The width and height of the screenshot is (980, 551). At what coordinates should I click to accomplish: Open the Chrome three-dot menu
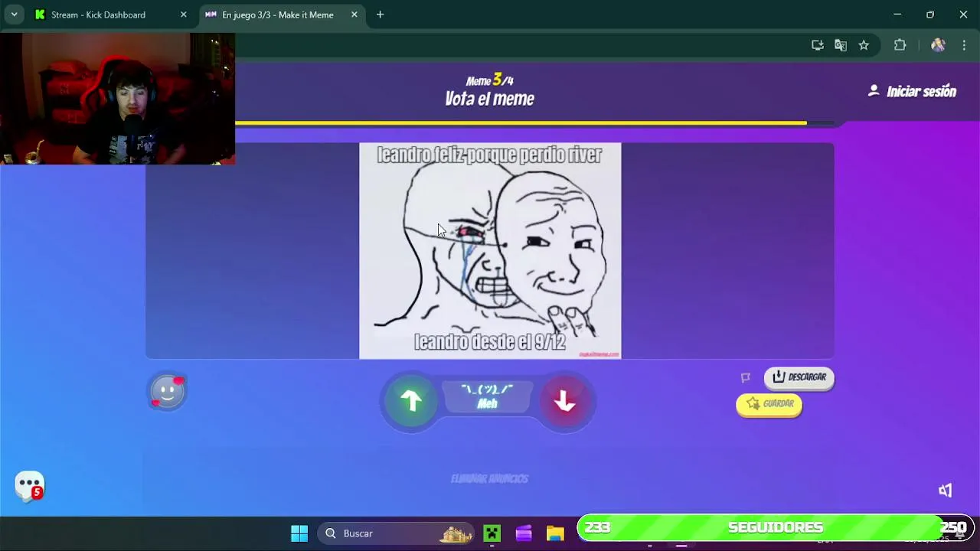point(964,45)
